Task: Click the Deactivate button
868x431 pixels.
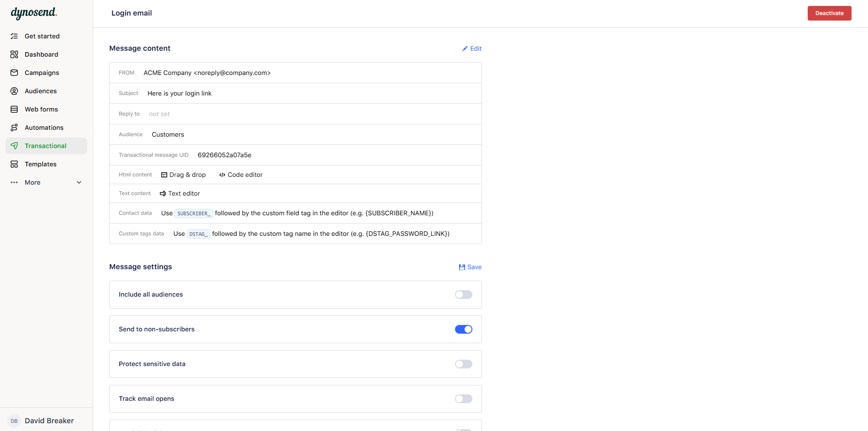Action: click(x=829, y=13)
